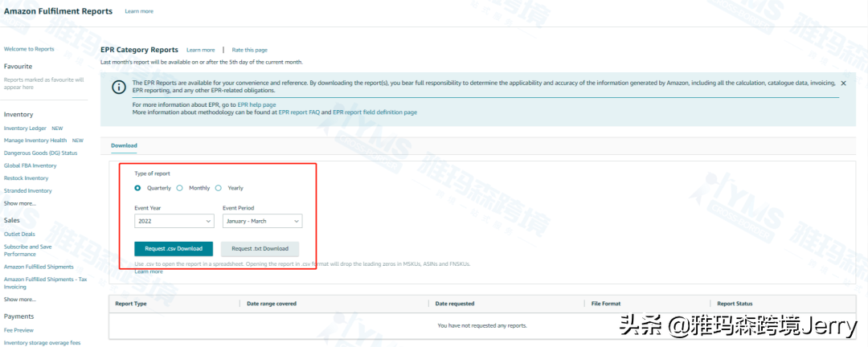Open Inventory storage overage fees report
This screenshot has width=868, height=347.
tap(42, 342)
